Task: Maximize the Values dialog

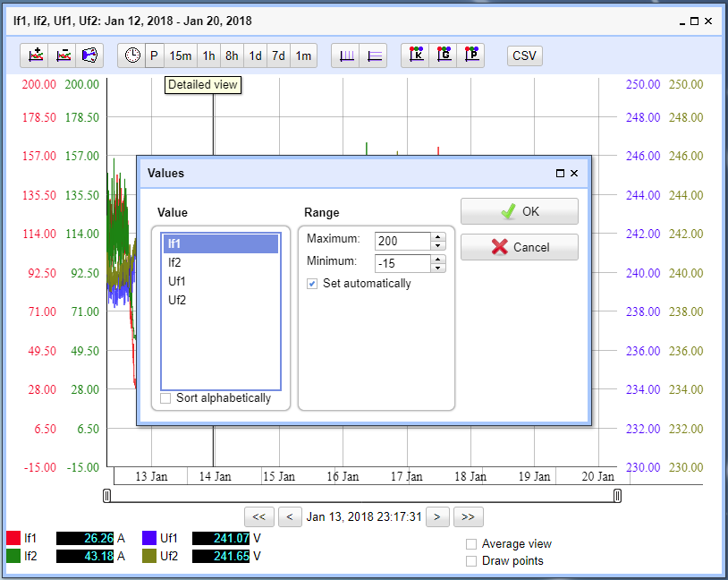Action: [560, 174]
